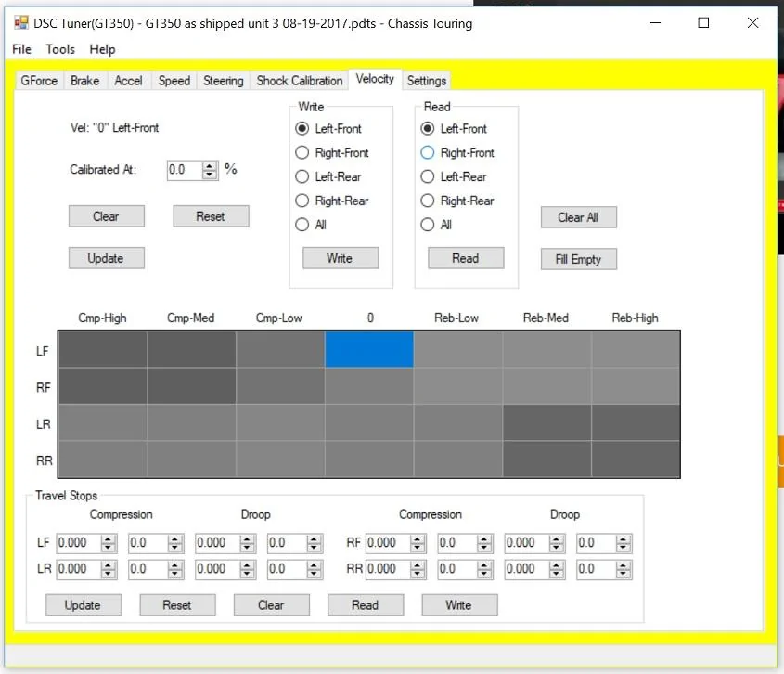Click the Clear All button

click(x=579, y=217)
